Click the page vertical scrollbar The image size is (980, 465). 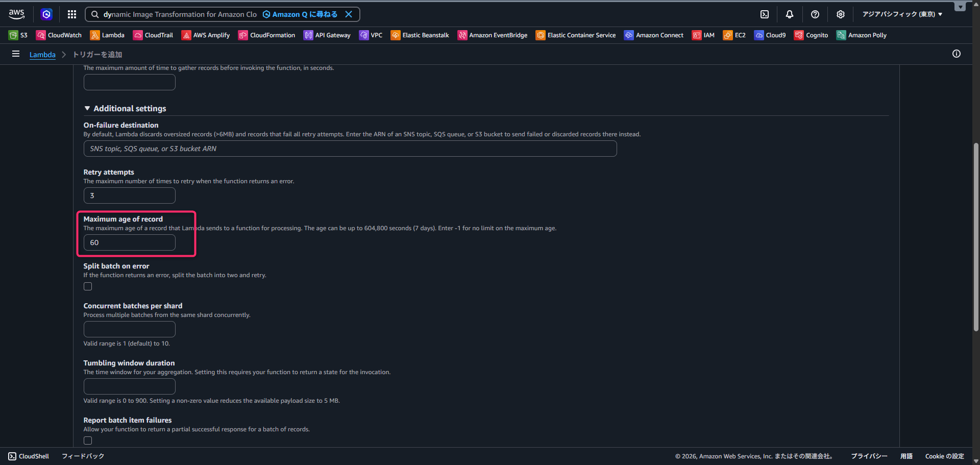click(976, 235)
